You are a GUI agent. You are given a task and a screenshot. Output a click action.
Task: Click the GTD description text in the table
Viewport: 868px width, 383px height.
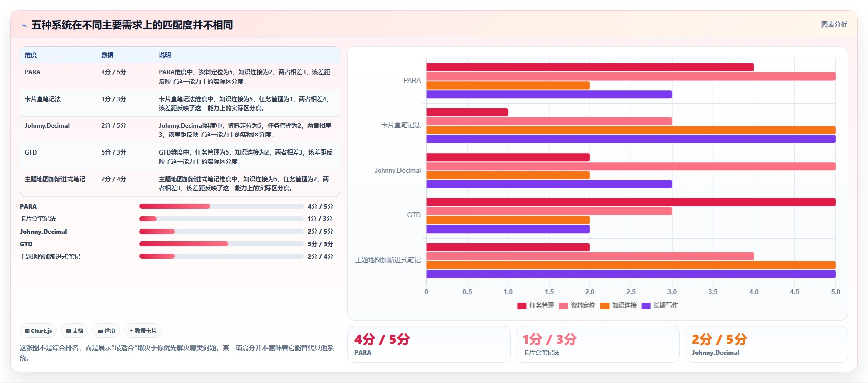246,157
